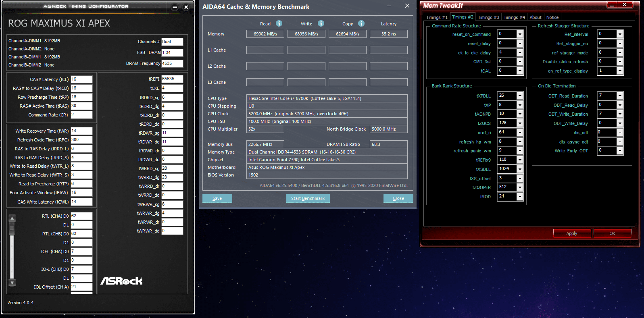Click Save in the AIDA64 benchmark window
Image resolution: width=644 pixels, height=318 pixels.
(x=217, y=198)
